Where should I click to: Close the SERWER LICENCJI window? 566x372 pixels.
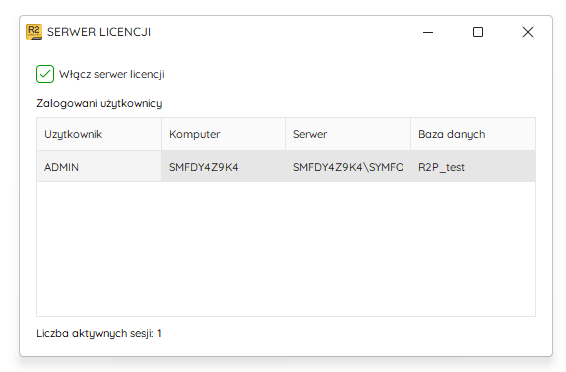pos(528,32)
